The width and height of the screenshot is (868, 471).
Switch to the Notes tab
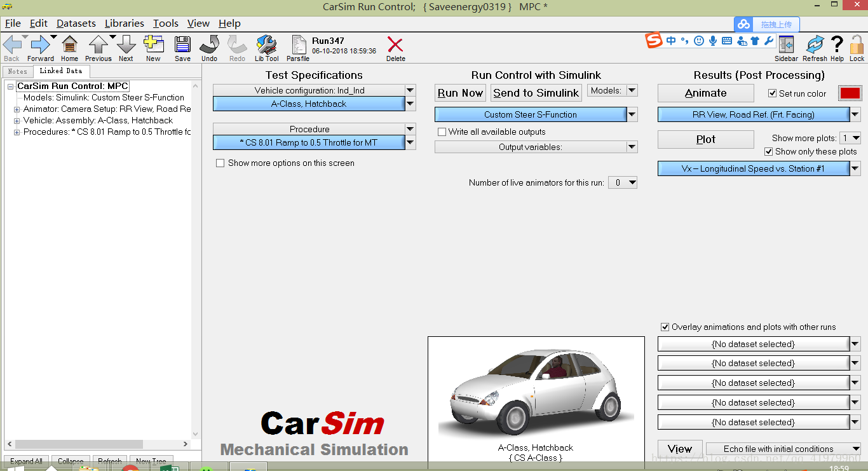tap(17, 71)
